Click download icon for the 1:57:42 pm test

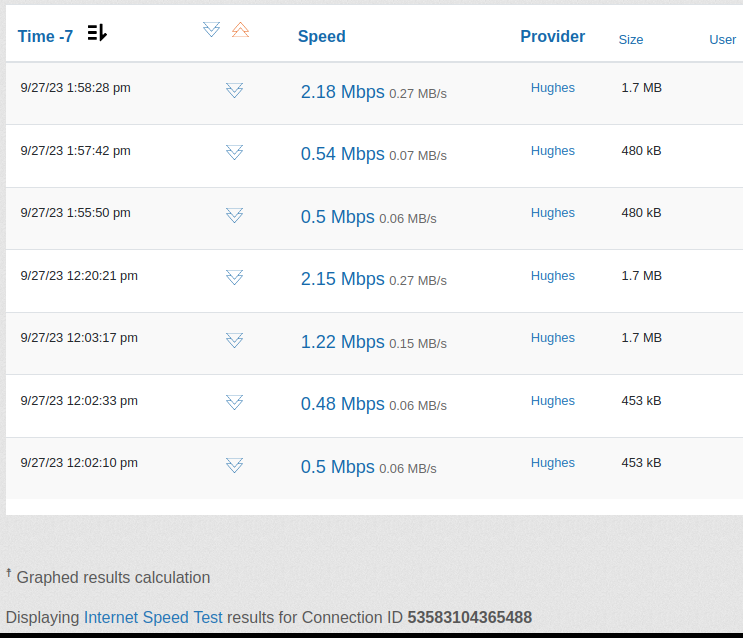[234, 152]
